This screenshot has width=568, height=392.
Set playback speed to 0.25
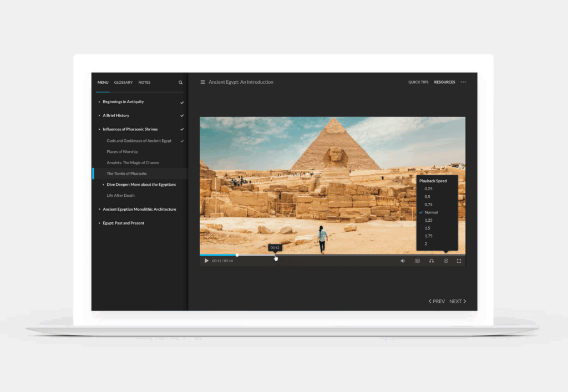tap(428, 189)
